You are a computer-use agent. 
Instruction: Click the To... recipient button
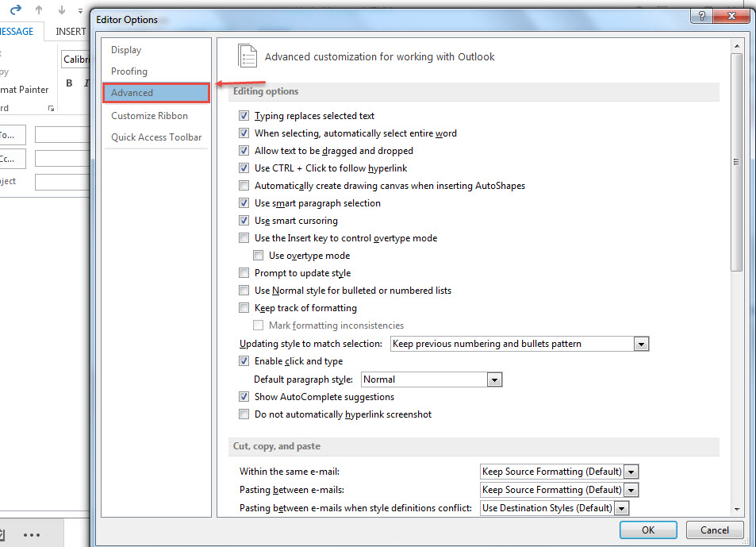[12, 135]
